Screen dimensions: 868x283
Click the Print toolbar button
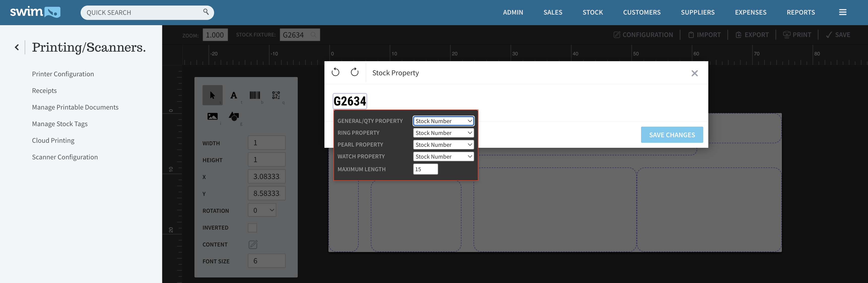point(797,35)
